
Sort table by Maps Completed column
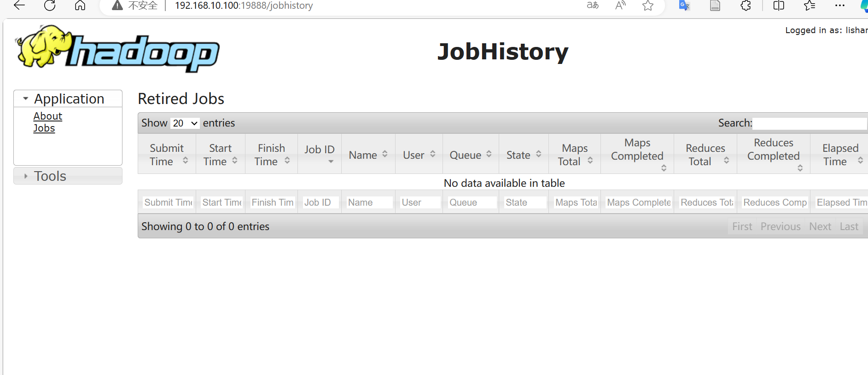637,155
